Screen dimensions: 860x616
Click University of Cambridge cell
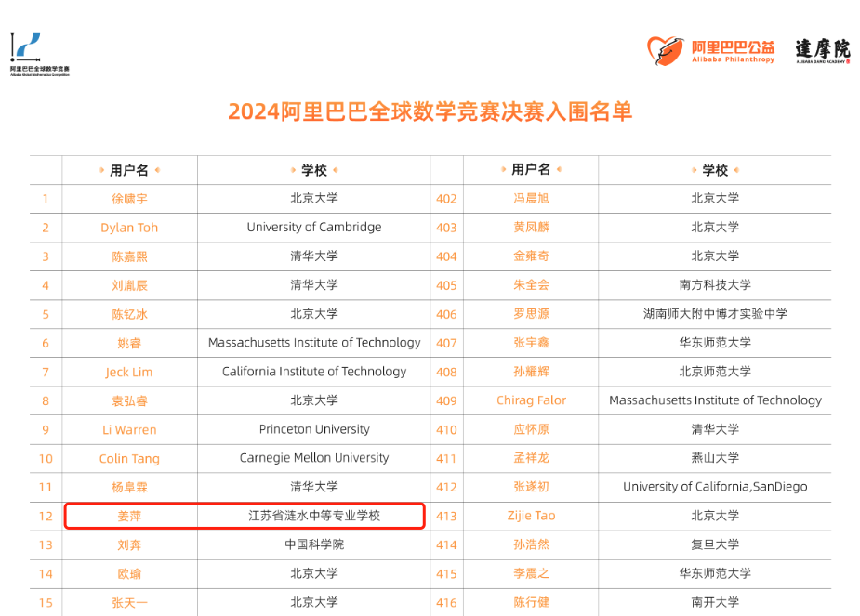point(314,227)
